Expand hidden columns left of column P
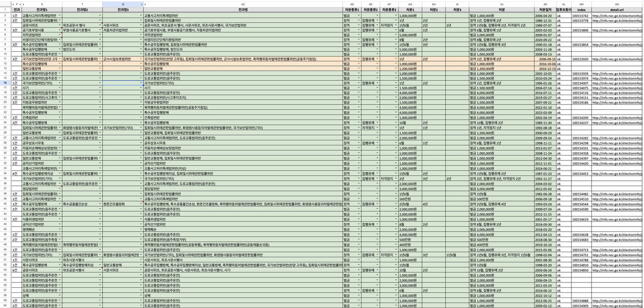The height and width of the screenshot is (308, 644). [14, 4]
